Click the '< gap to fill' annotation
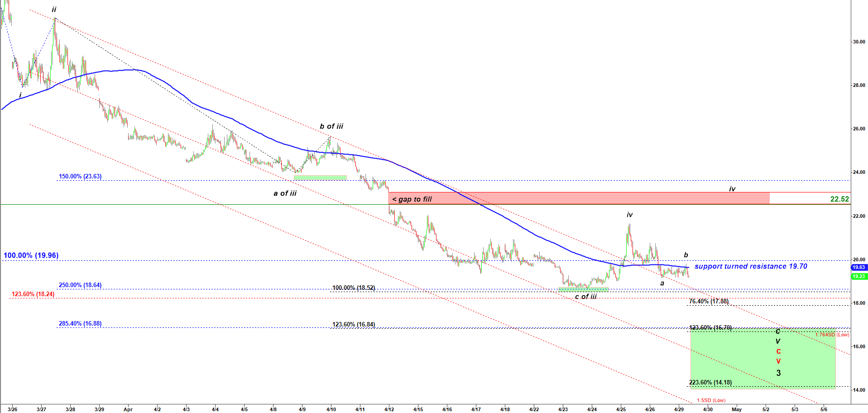 (x=412, y=199)
